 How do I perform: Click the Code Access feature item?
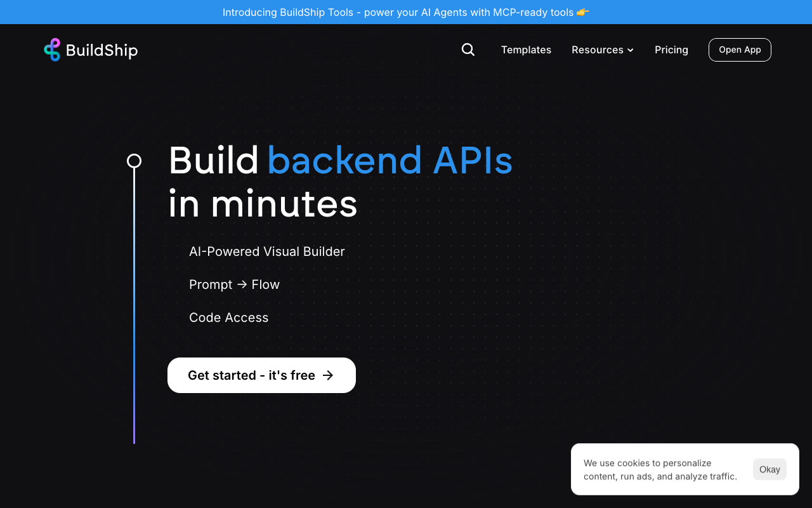[x=228, y=317]
